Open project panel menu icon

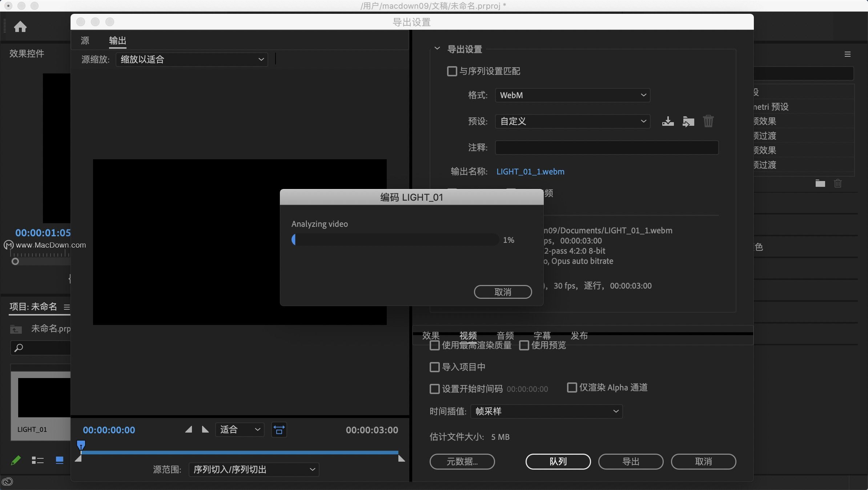(67, 307)
